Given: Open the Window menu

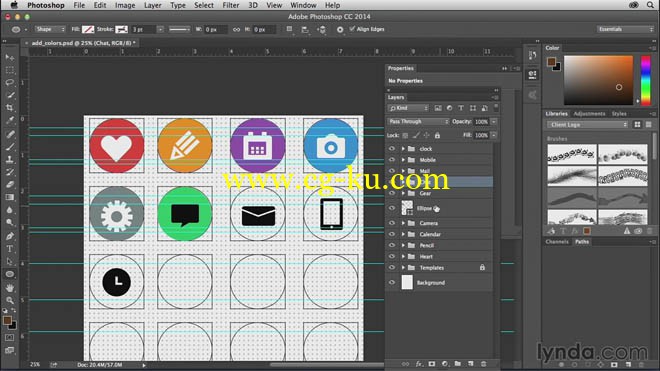Looking at the screenshot, I should [x=303, y=5].
